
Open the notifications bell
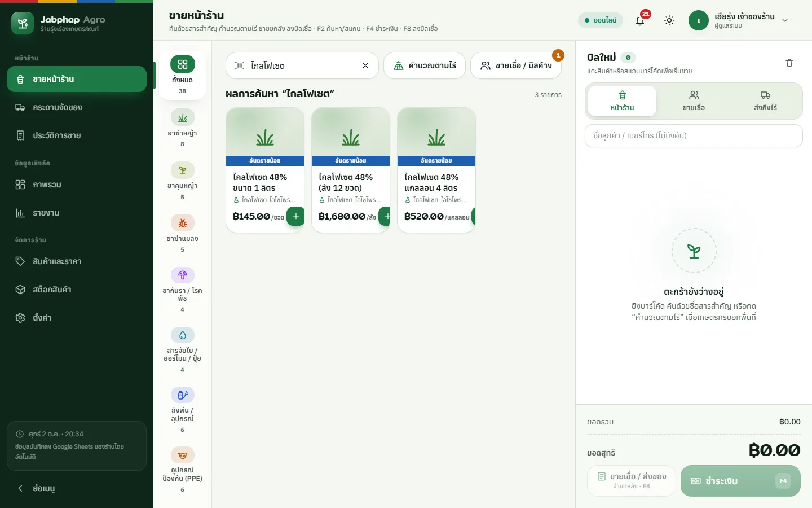coord(640,20)
